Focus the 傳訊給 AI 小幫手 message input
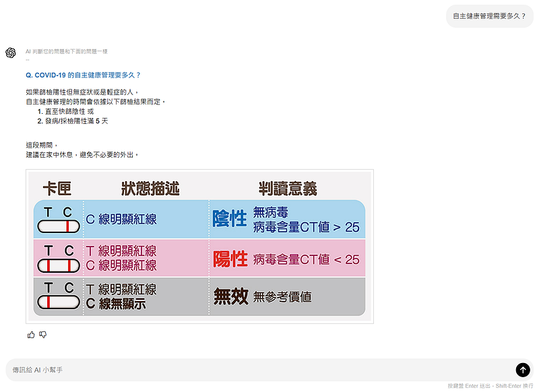The height and width of the screenshot is (392, 539). point(256,370)
